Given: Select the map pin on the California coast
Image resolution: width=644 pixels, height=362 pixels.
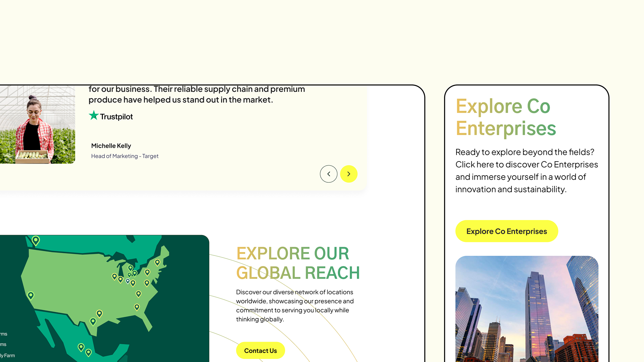Looking at the screenshot, I should tap(31, 295).
